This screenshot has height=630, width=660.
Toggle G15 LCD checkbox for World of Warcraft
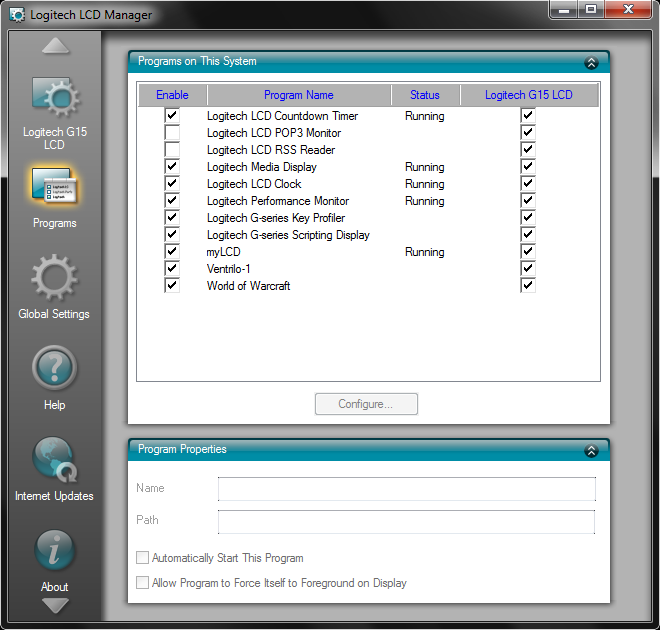coord(528,285)
